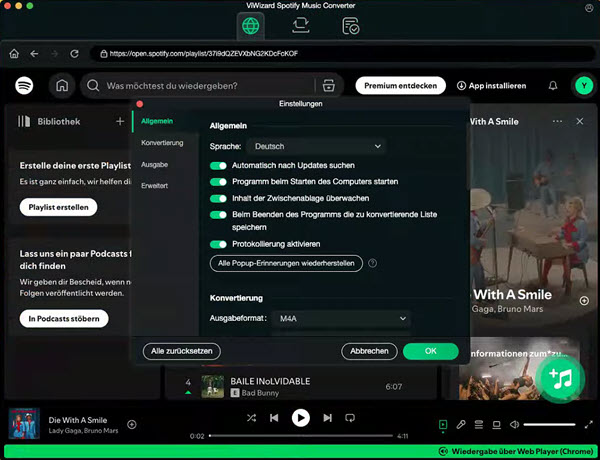The width and height of the screenshot is (600, 460).
Task: Click the green add music floating button
Action: 561,378
